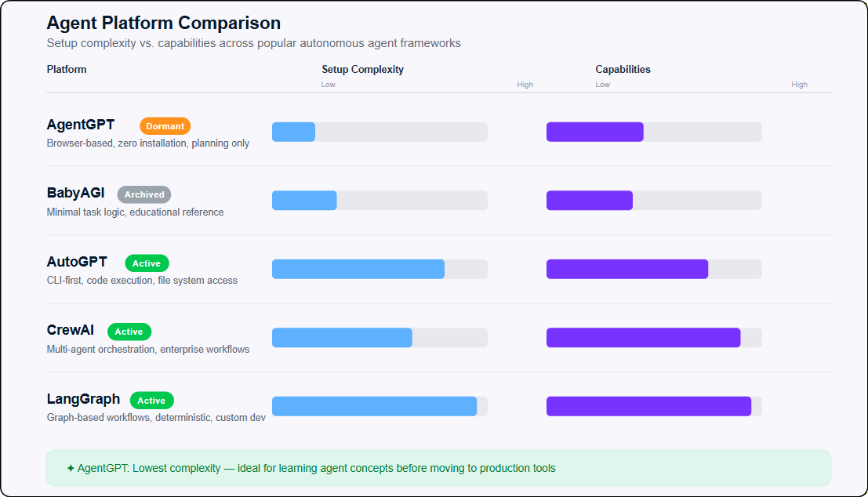Open the LangGraph platform name

pyautogui.click(x=83, y=399)
